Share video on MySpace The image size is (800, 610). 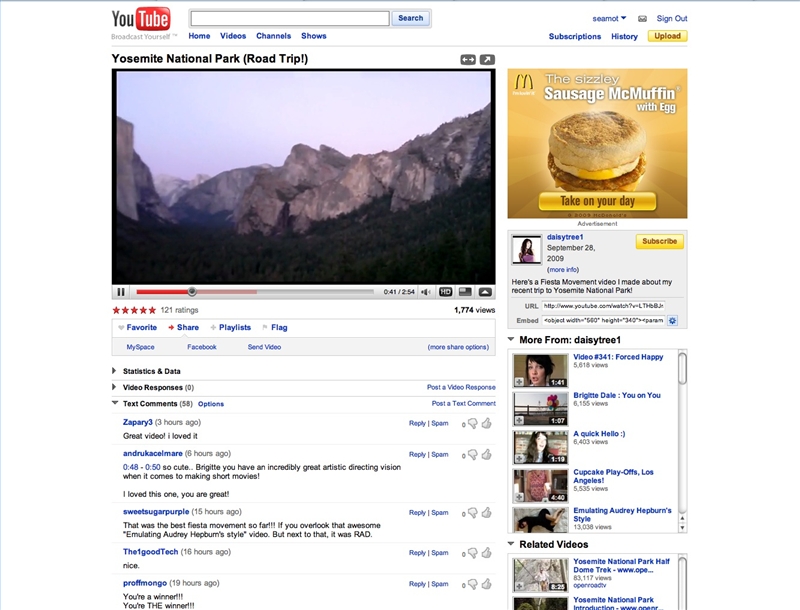140,347
